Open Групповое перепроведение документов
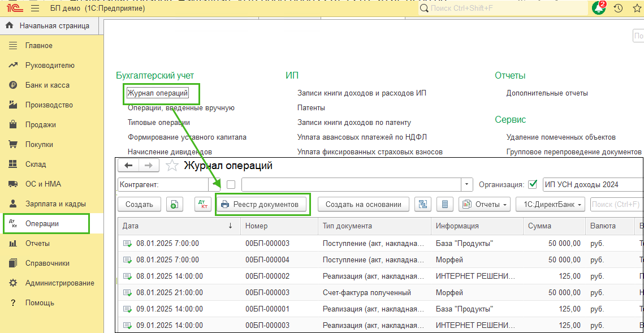644x333 pixels. click(574, 152)
